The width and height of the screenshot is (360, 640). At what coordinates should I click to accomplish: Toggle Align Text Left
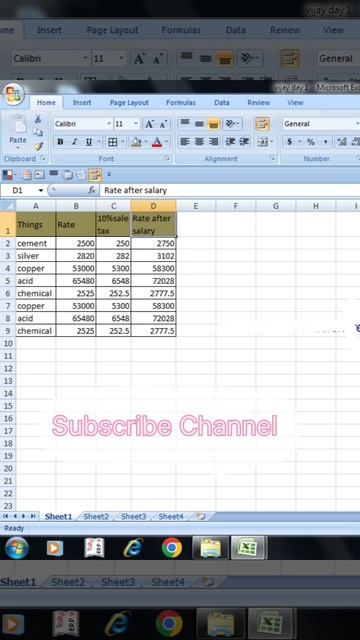coord(185,142)
